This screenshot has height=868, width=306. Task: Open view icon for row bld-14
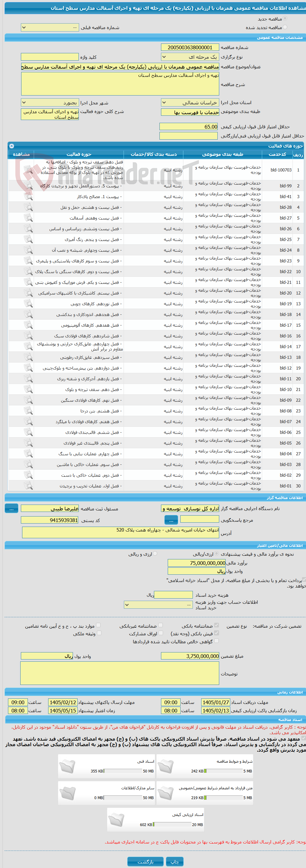(x=28, y=346)
